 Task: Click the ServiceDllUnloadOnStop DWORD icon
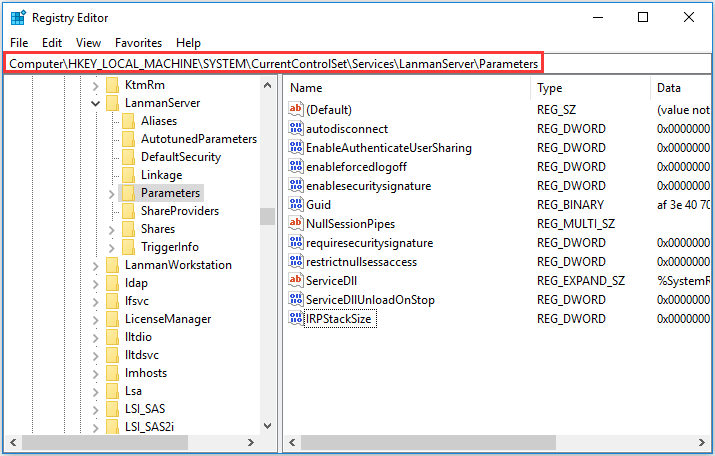coord(295,300)
